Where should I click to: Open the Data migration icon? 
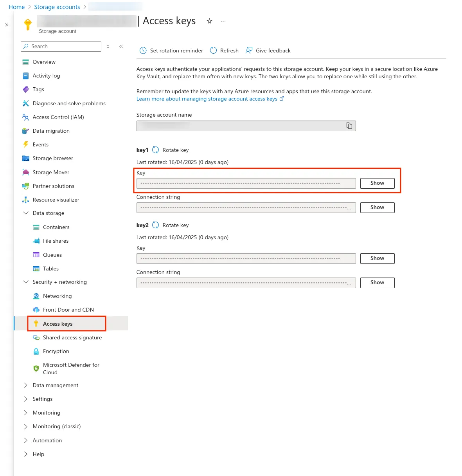coord(26,131)
